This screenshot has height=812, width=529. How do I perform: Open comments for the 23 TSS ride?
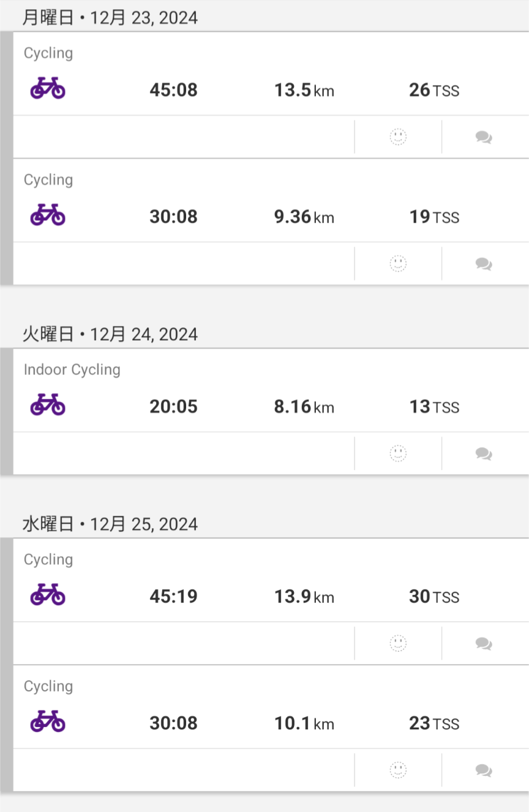(x=484, y=770)
